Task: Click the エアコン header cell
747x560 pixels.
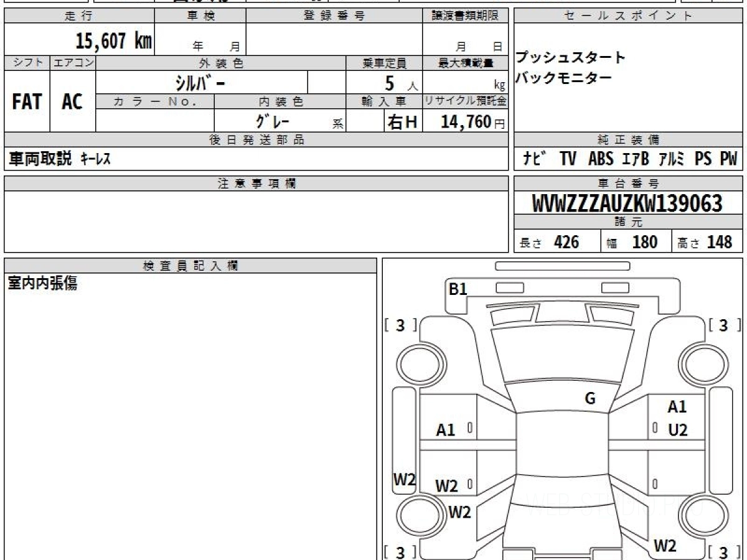Action: pos(73,63)
